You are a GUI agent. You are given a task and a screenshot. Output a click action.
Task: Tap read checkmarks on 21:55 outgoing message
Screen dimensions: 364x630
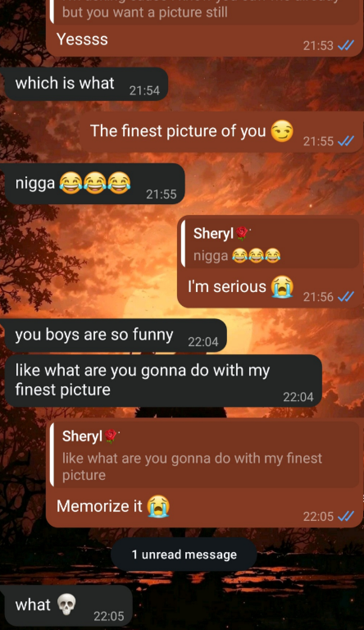[346, 141]
